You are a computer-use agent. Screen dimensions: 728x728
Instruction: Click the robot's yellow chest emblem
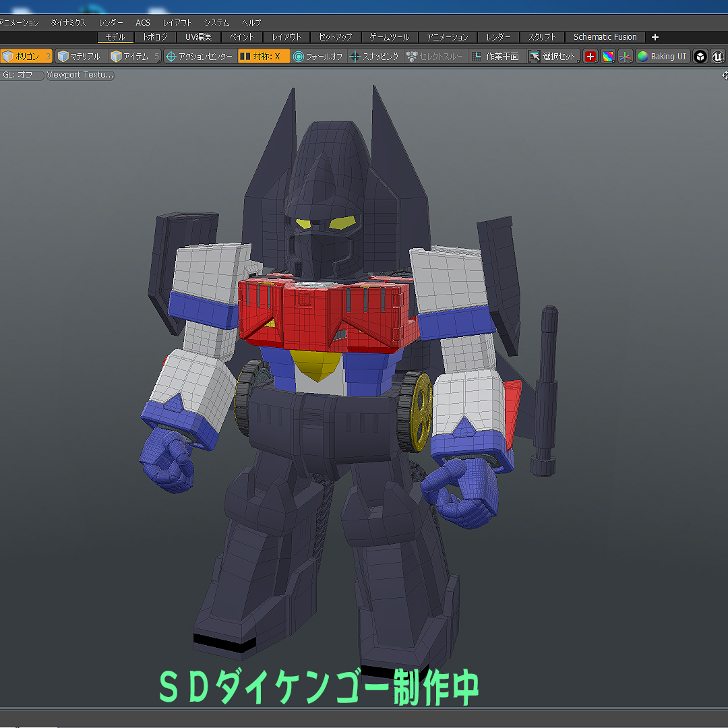(316, 365)
